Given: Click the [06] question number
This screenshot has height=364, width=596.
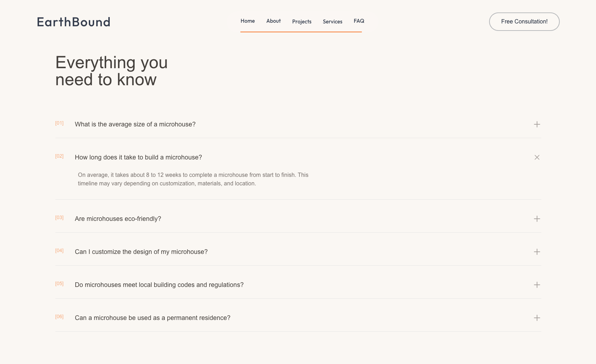Looking at the screenshot, I should (x=59, y=317).
